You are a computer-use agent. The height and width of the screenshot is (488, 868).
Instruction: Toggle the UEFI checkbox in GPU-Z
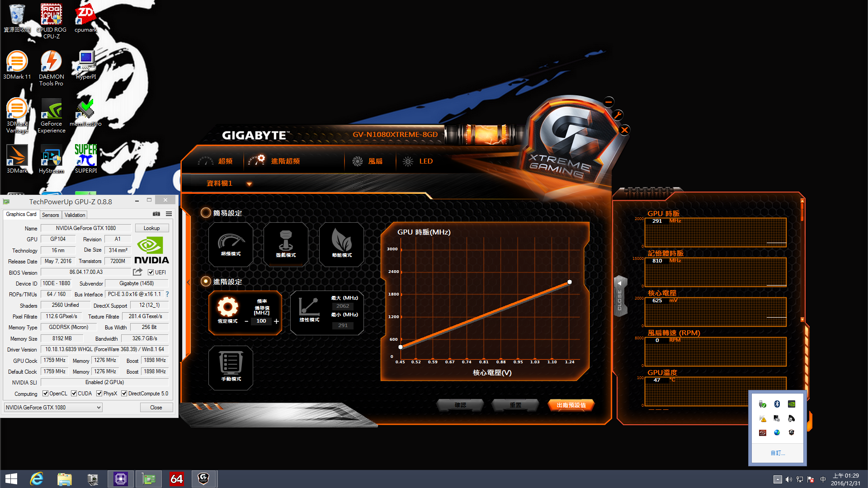pyautogui.click(x=151, y=272)
